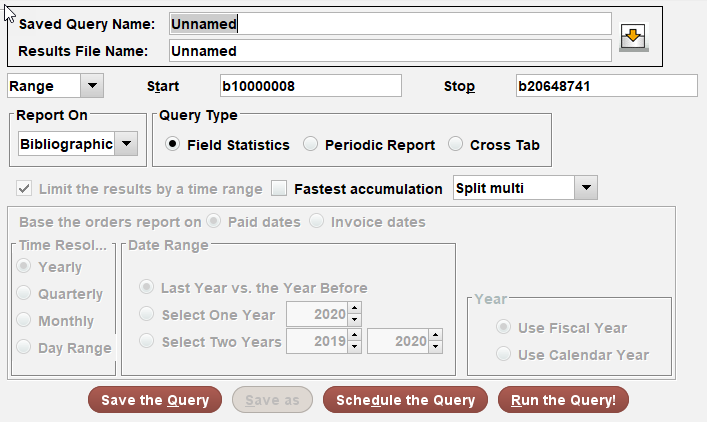Image resolution: width=707 pixels, height=422 pixels.
Task: Select the Paid dates radio button
Action: point(213,221)
